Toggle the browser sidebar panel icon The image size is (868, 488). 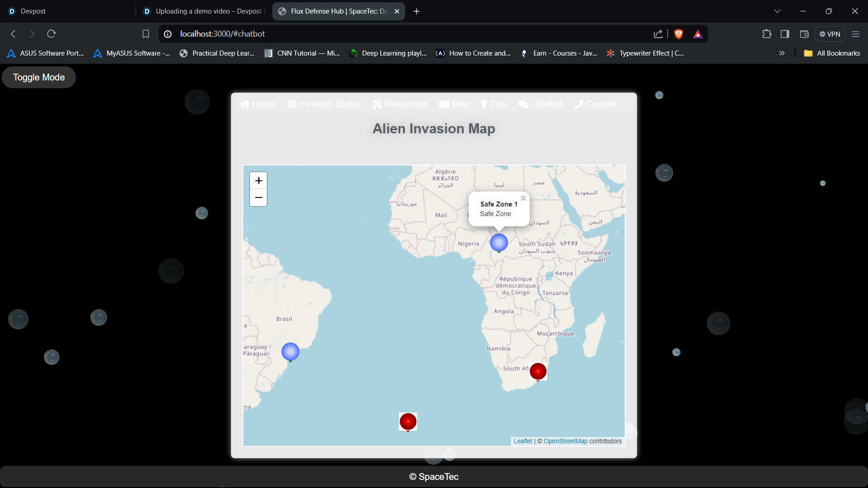click(x=785, y=34)
